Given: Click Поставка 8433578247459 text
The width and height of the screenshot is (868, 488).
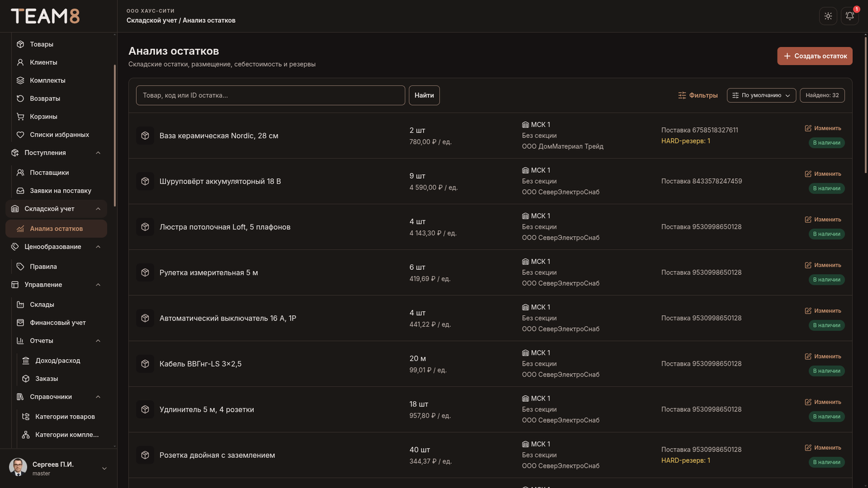Looking at the screenshot, I should tap(702, 181).
